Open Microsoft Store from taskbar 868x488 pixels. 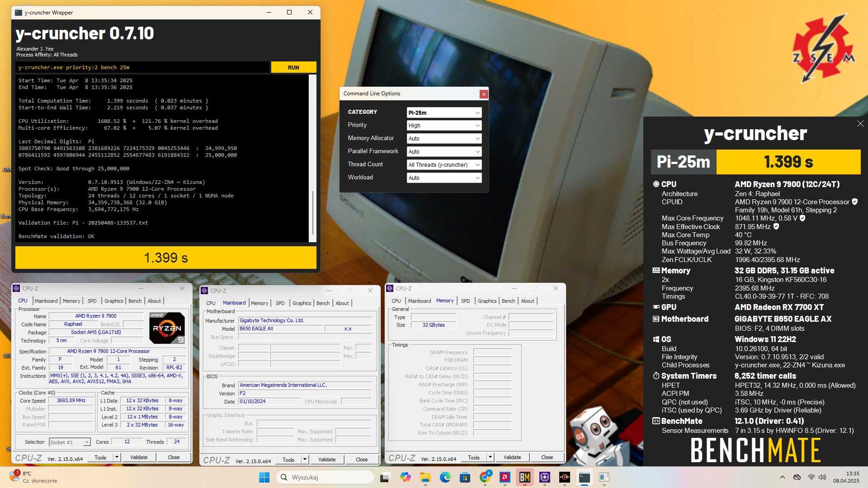[465, 477]
